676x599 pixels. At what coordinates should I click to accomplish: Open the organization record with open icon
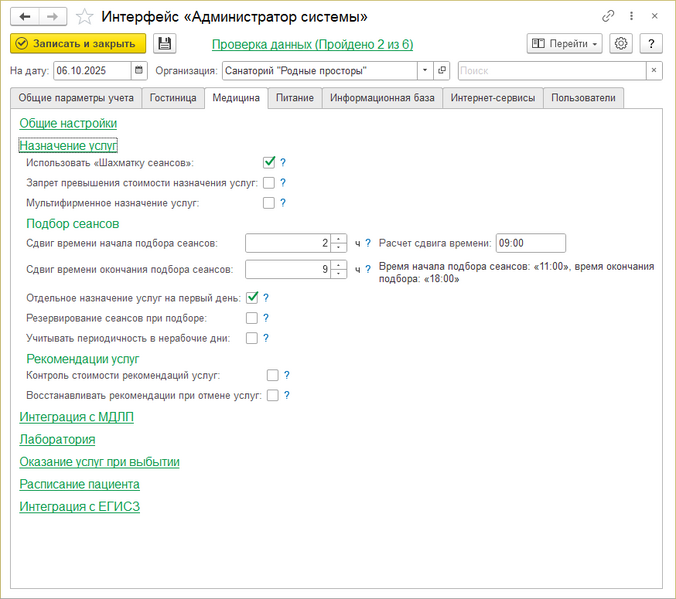(442, 71)
